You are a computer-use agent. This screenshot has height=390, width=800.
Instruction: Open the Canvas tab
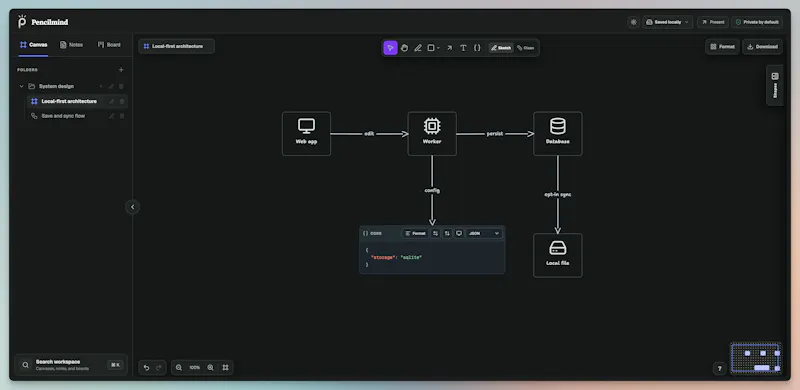[x=34, y=45]
